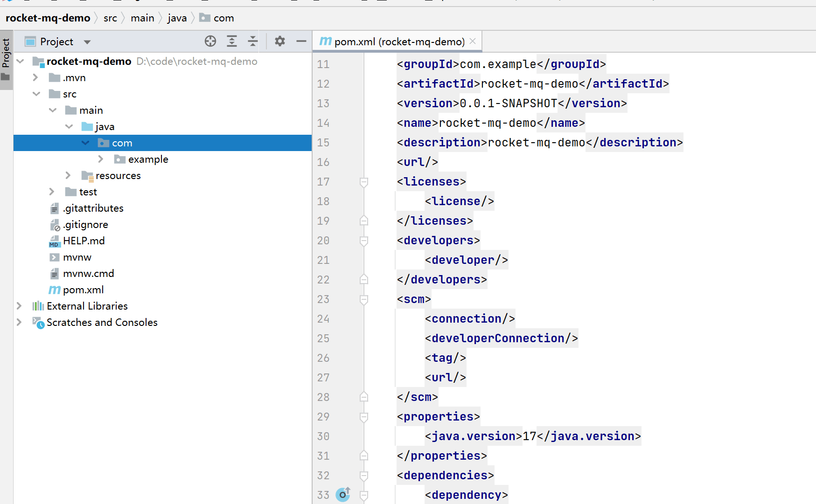The width and height of the screenshot is (816, 504).
Task: Expand the test folder
Action: 52,192
